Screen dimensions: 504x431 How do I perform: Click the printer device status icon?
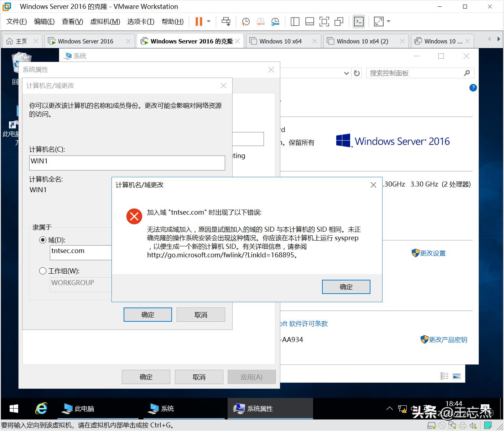pyautogui.click(x=463, y=425)
